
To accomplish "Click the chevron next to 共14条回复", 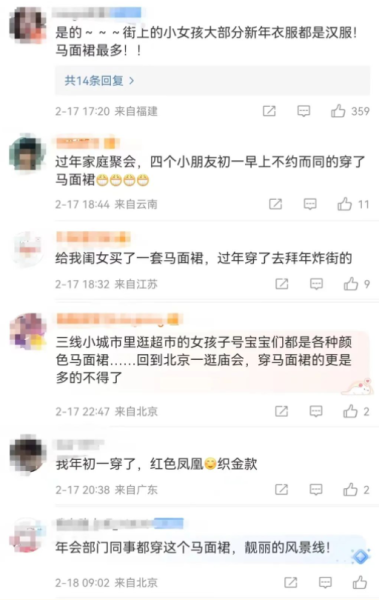I will click(131, 81).
